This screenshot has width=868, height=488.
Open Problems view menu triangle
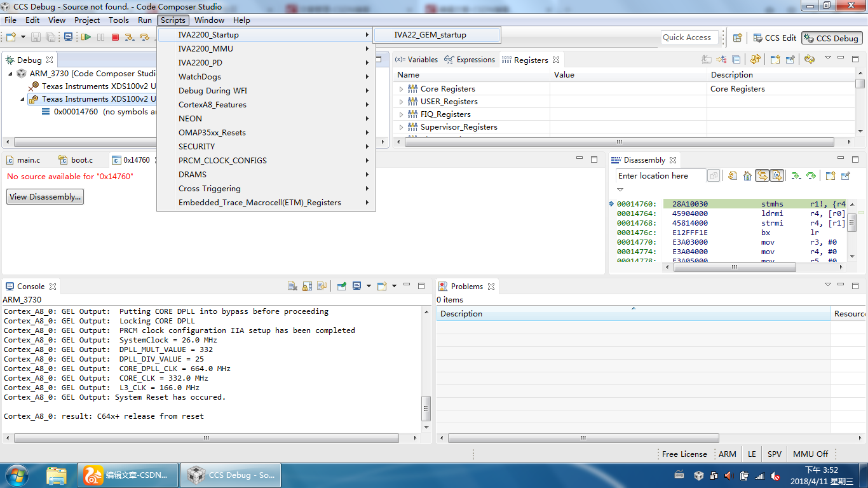(828, 285)
